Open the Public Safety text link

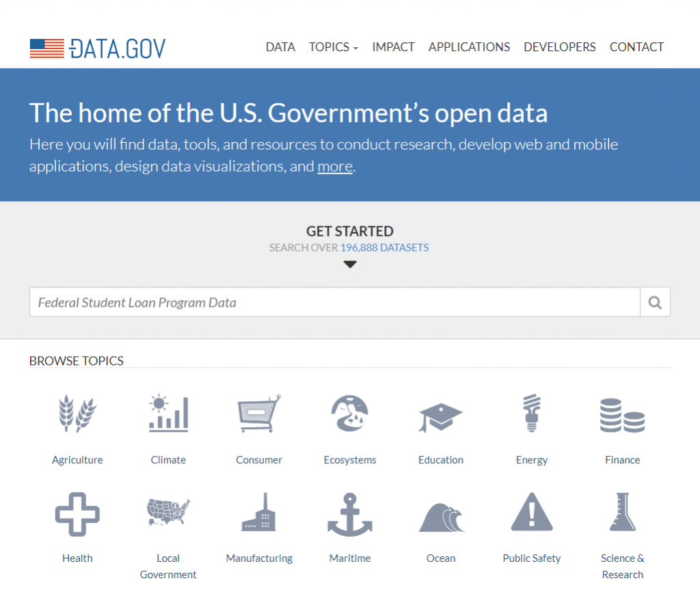click(532, 558)
